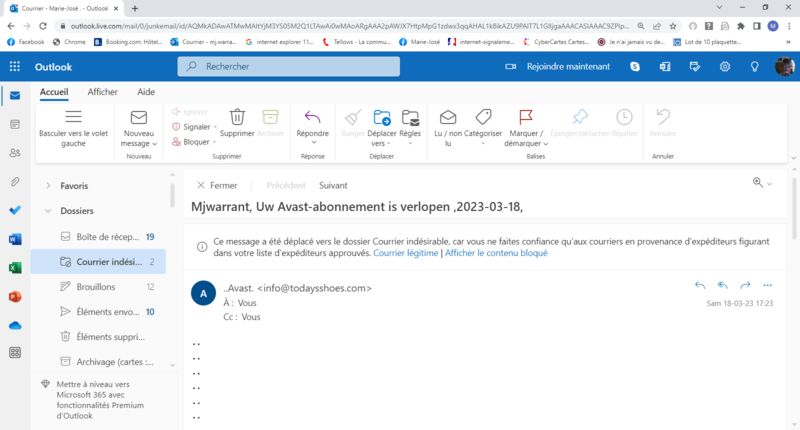The width and height of the screenshot is (800, 430).
Task: Bookmark page with Chrome star icon
Action: 673,26
